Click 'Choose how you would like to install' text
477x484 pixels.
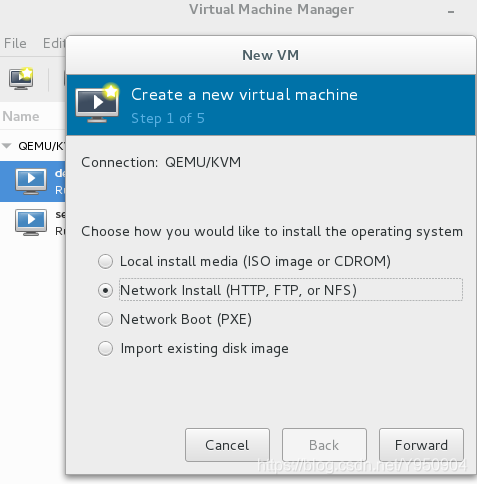pos(272,232)
